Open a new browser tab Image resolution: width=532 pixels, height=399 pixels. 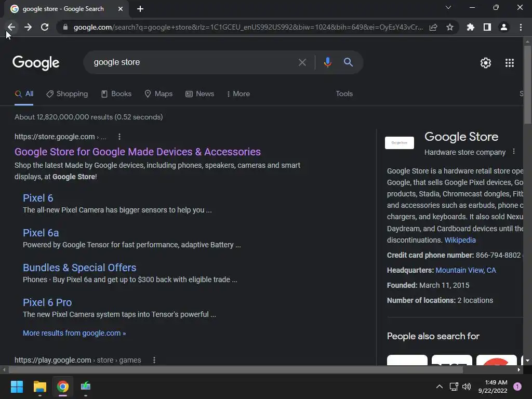140,9
